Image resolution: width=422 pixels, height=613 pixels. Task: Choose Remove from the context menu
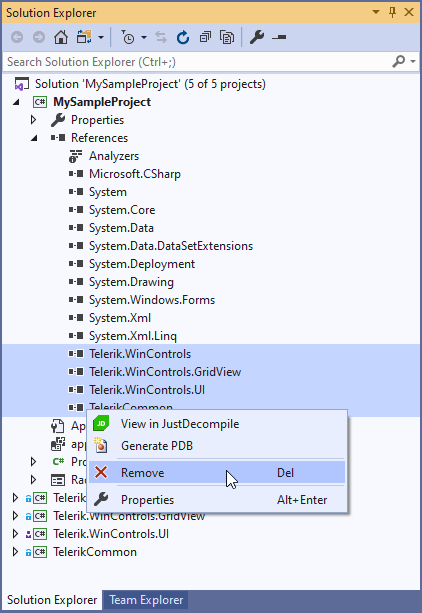(217, 473)
